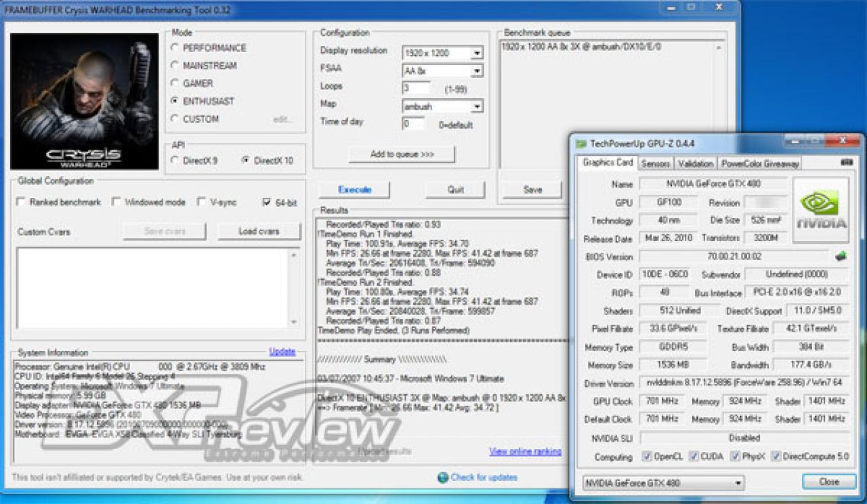Click the Check for updates link
Screen dimensions: 867x504
[x=484, y=478]
